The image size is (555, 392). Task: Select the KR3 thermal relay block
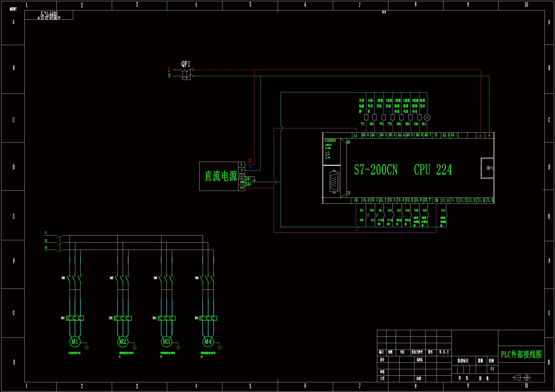pyautogui.click(x=167, y=318)
